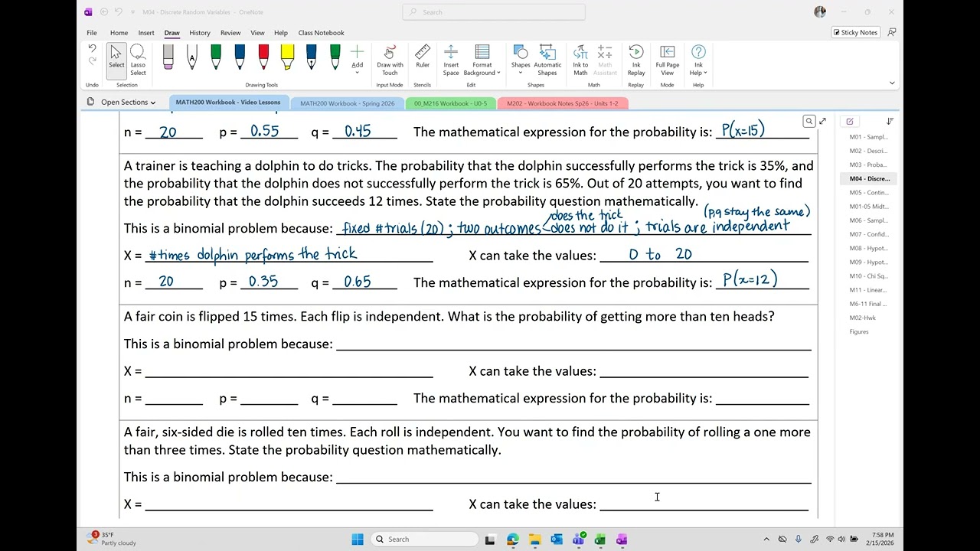Image resolution: width=980 pixels, height=551 pixels.
Task: Open the M03 - Proba... page
Action: click(x=868, y=165)
